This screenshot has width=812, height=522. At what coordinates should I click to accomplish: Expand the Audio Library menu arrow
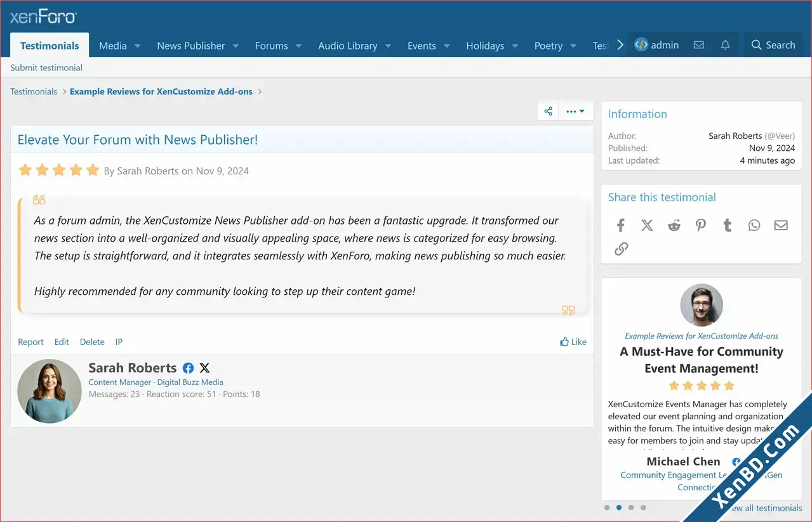388,46
